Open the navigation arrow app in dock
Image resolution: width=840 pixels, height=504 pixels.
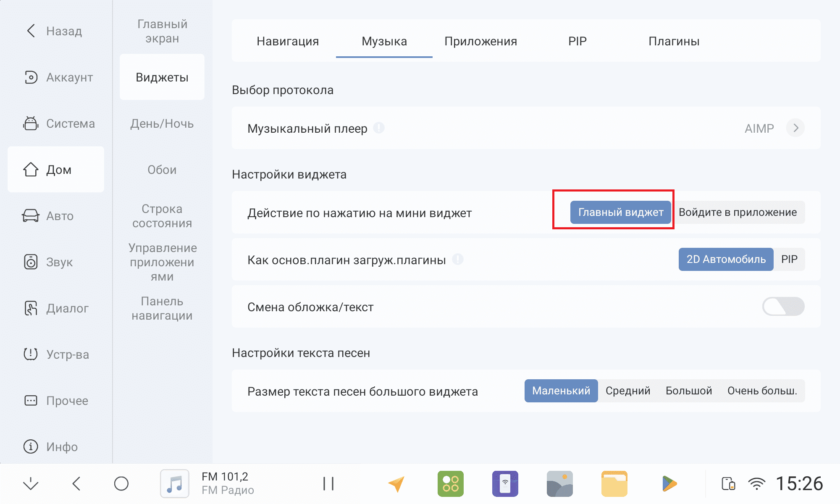click(396, 484)
